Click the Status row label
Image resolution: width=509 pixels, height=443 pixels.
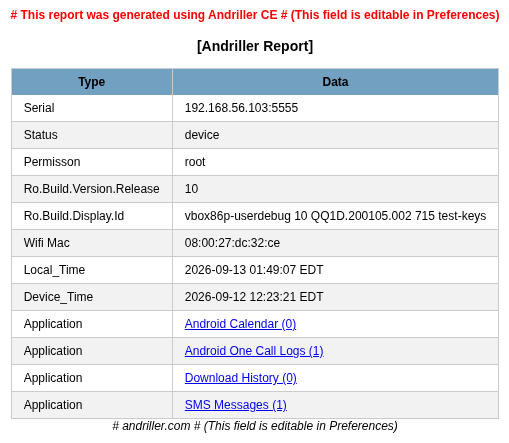(41, 135)
